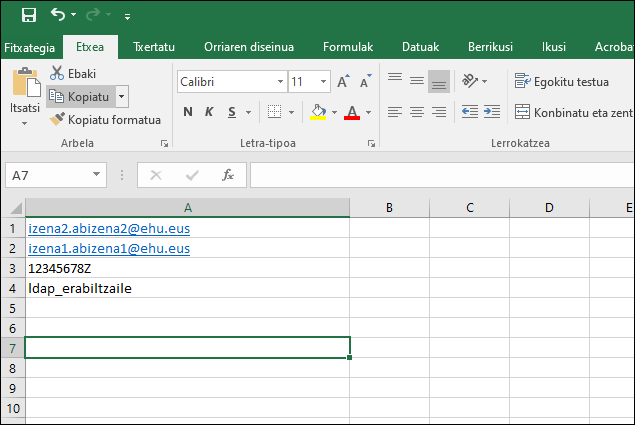Apply red font color A
Screen dimensions: 635x425
click(x=352, y=112)
